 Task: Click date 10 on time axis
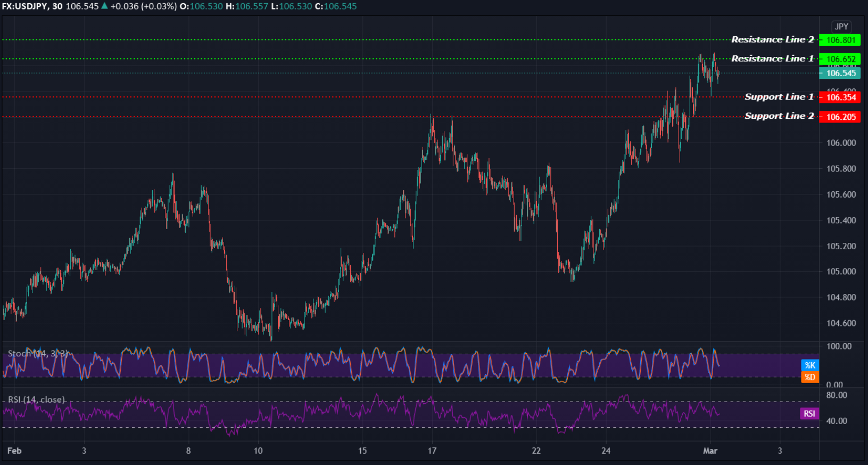(x=258, y=451)
